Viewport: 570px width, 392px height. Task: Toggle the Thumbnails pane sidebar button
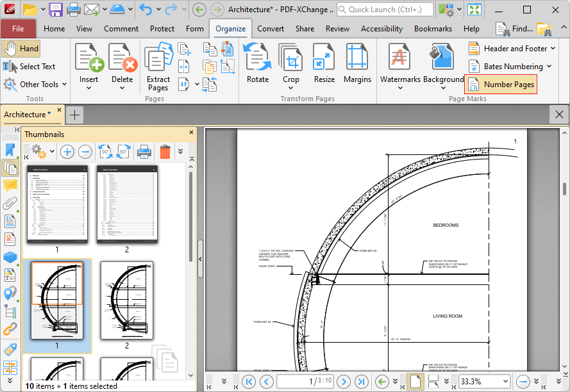coord(10,167)
